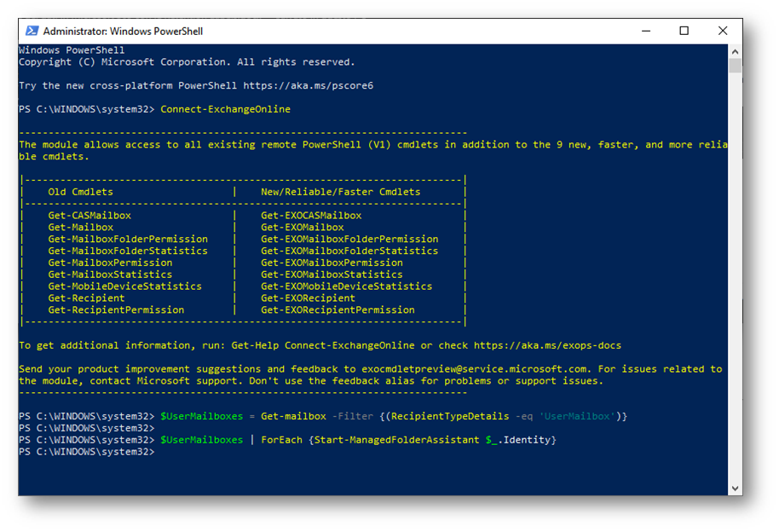Click the New/Reliable/Faster Cmdlets header
The height and width of the screenshot is (532, 779).
tap(340, 192)
